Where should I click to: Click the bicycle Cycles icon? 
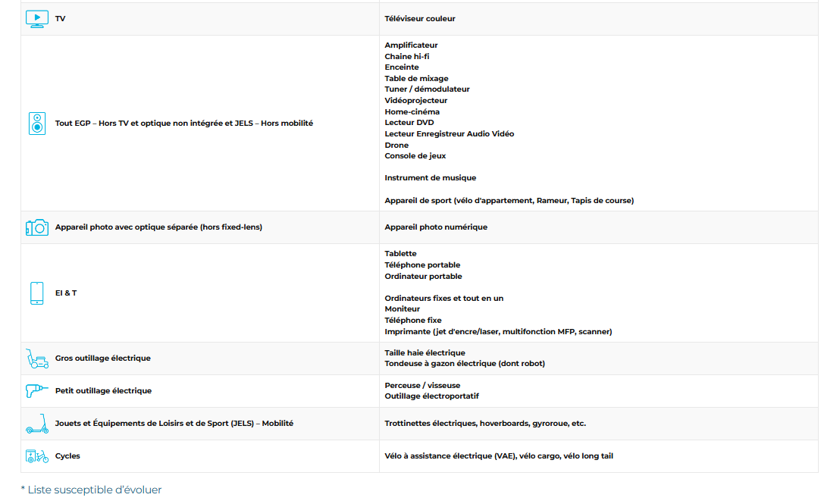click(36, 456)
